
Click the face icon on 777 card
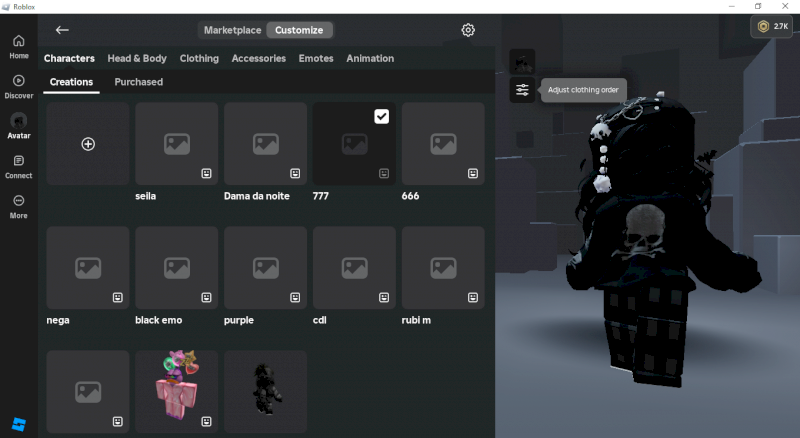point(384,174)
